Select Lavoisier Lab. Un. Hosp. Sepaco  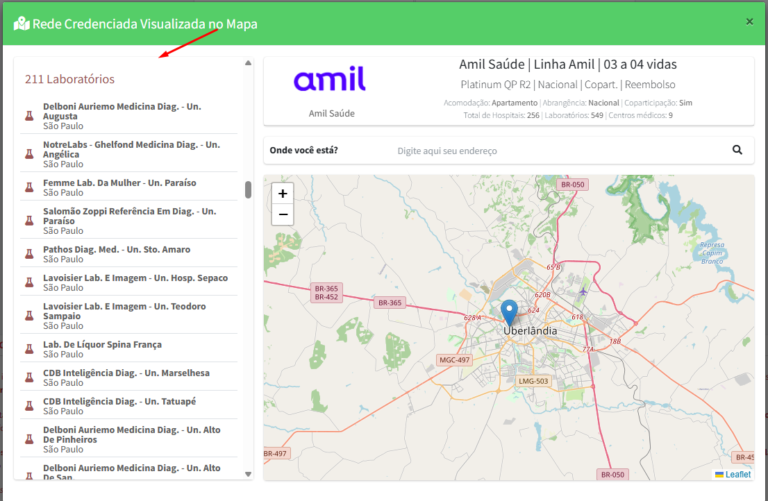click(x=129, y=282)
